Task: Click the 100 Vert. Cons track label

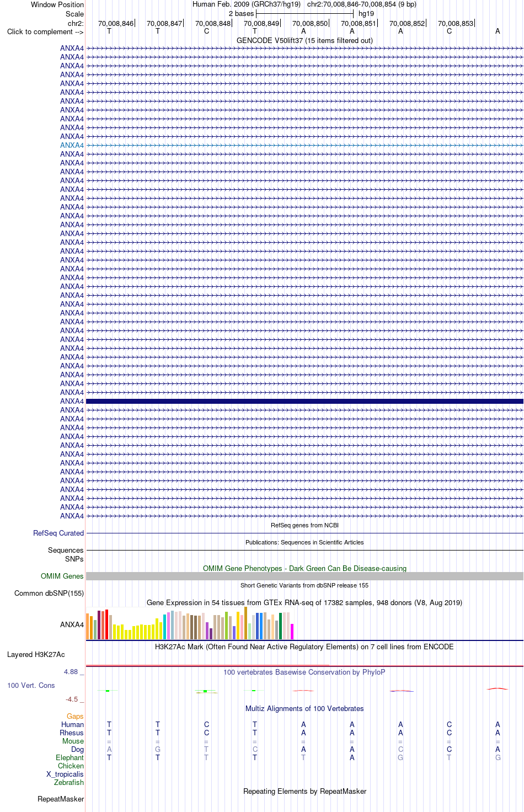Action: coord(31,685)
